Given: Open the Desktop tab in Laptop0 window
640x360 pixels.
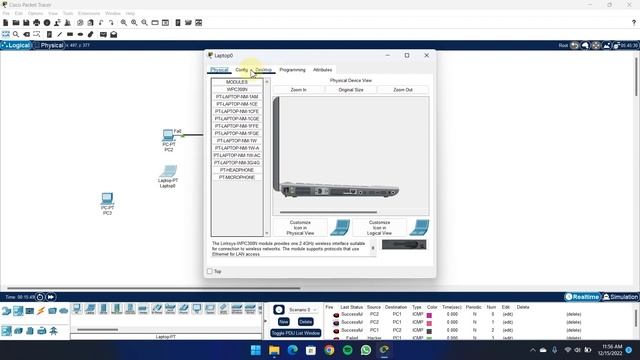Looking at the screenshot, I should pyautogui.click(x=263, y=70).
